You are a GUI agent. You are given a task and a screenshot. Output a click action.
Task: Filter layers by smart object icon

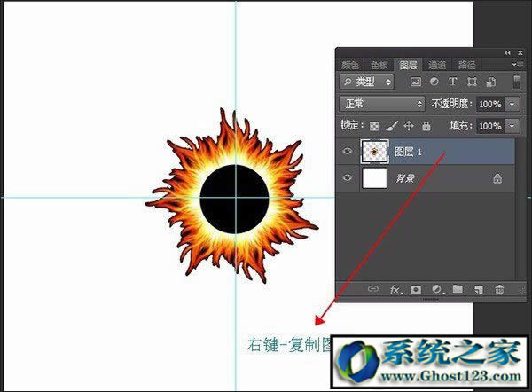(490, 82)
